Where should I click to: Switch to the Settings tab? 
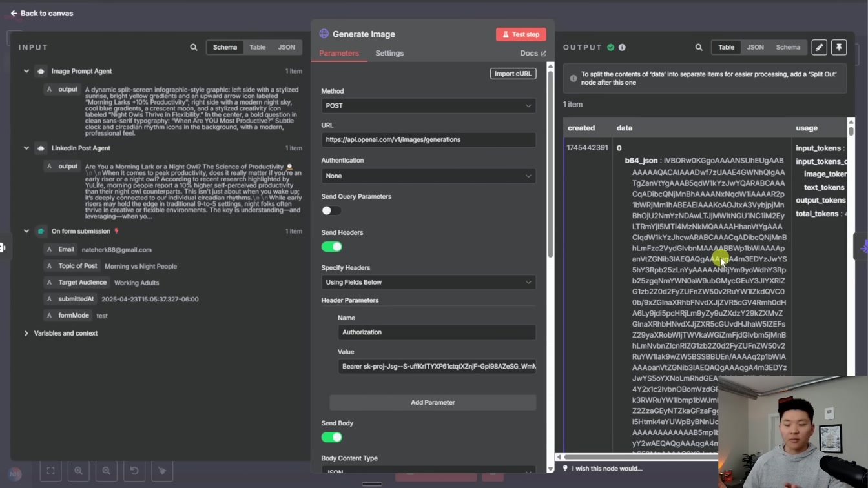389,53
